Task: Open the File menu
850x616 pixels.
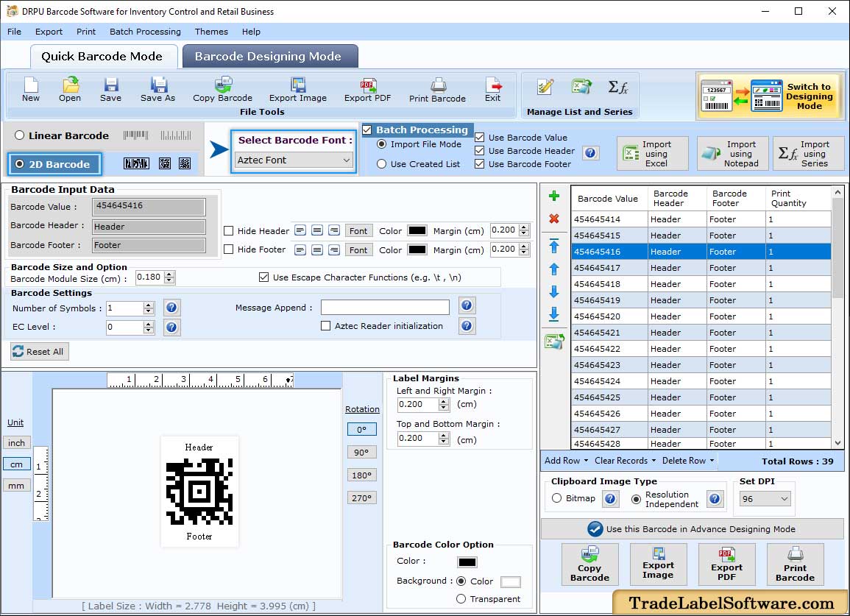Action: click(15, 32)
